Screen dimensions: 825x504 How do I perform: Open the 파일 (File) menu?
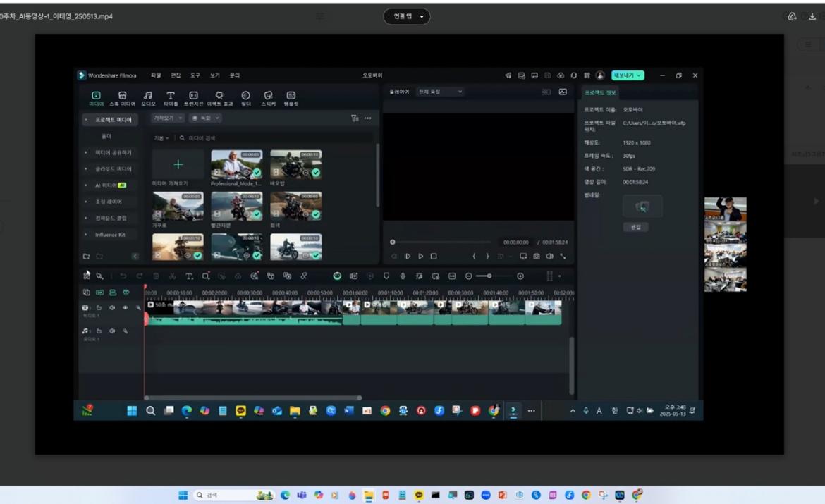pyautogui.click(x=156, y=75)
